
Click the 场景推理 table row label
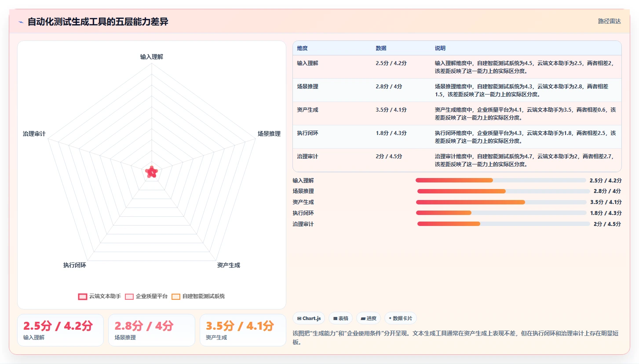[x=307, y=87]
